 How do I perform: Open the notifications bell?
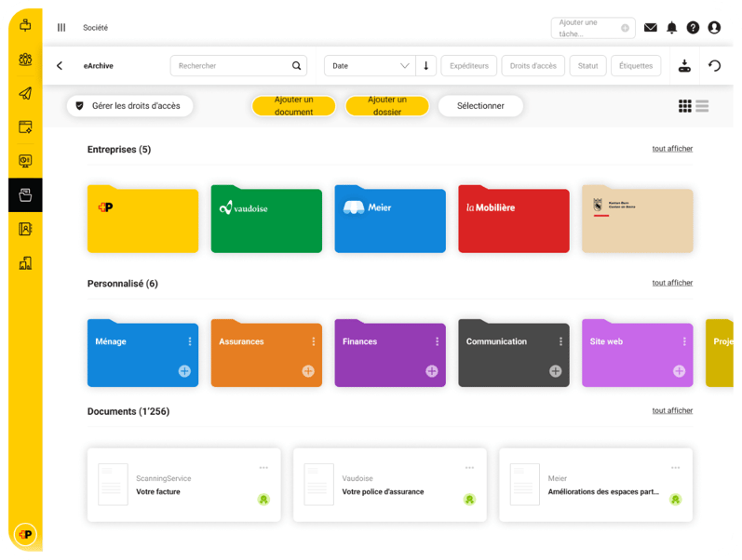click(x=671, y=28)
